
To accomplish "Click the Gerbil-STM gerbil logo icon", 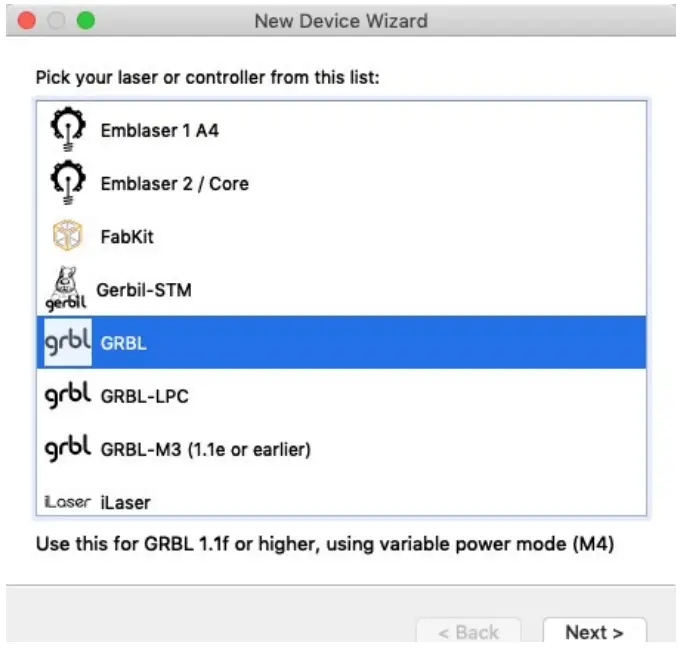I will [x=66, y=289].
